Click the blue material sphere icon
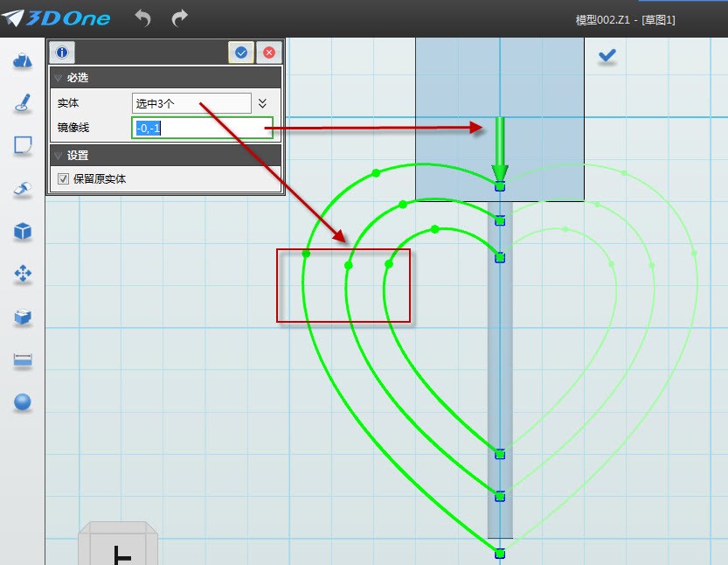 23,402
